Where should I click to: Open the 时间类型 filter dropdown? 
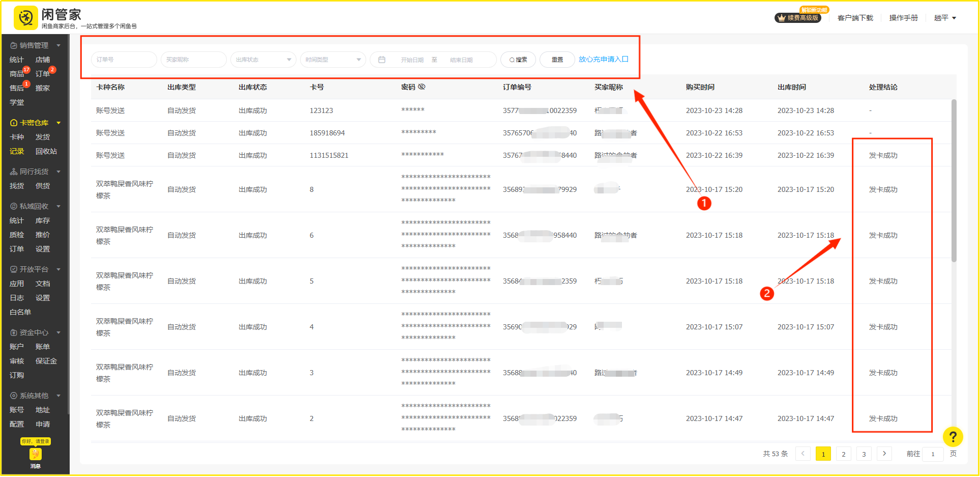click(x=333, y=60)
